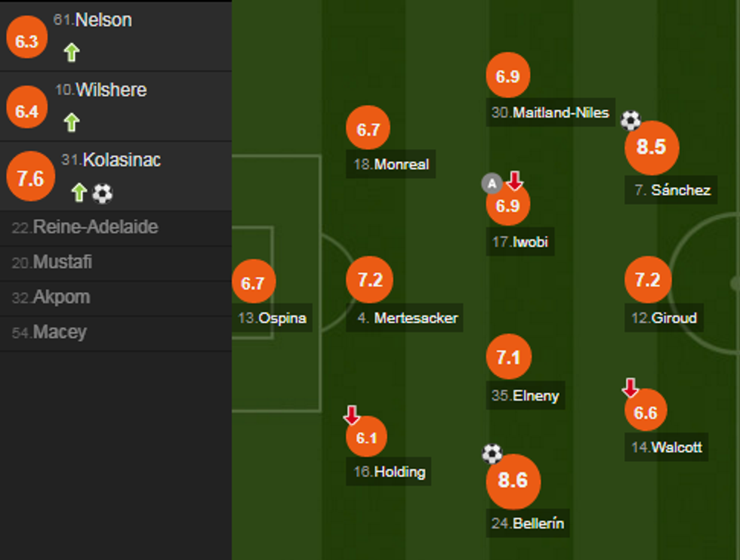This screenshot has height=560, width=740.
Task: Click Nelson's green substituted-on arrow
Action: (71, 52)
